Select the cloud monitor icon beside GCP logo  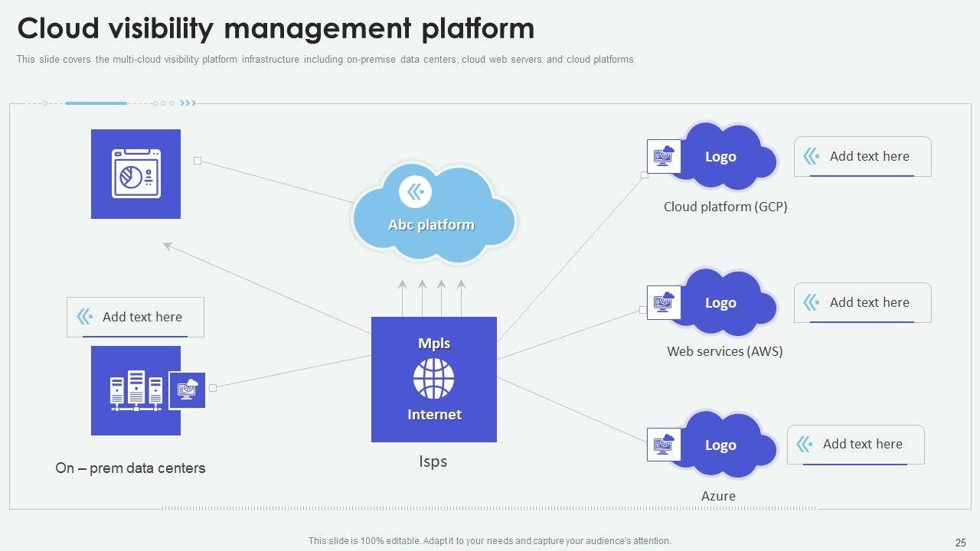[x=663, y=156]
